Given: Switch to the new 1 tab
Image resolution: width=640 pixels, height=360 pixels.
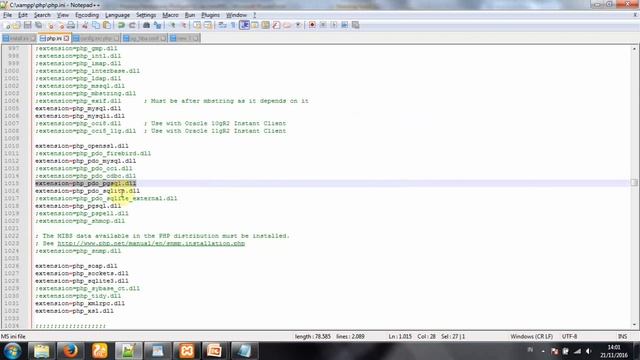Looking at the screenshot, I should click(184, 38).
